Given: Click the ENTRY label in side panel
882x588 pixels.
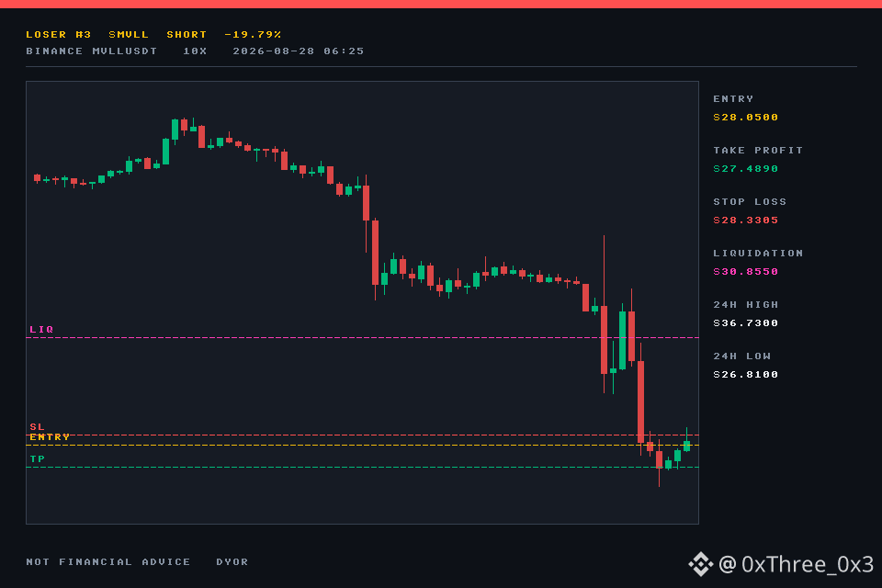Looking at the screenshot, I should coord(733,99).
